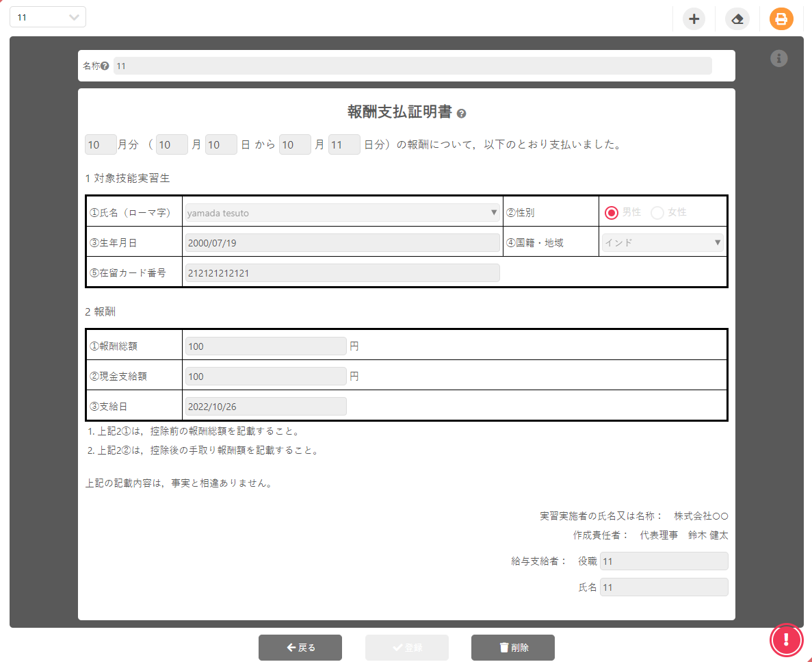The image size is (812, 662).
Task: Click the 役職 field near 給与支給者
Action: 664,561
